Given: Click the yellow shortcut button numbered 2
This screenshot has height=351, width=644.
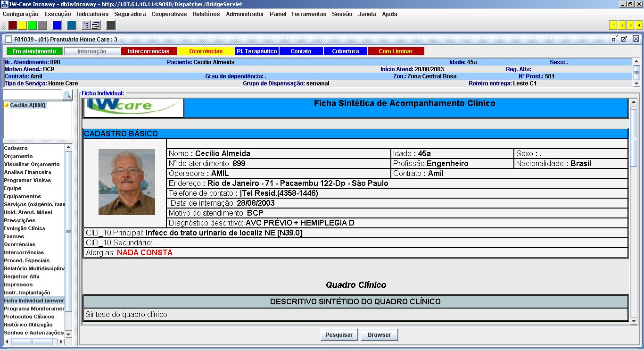Looking at the screenshot, I should click(622, 25).
